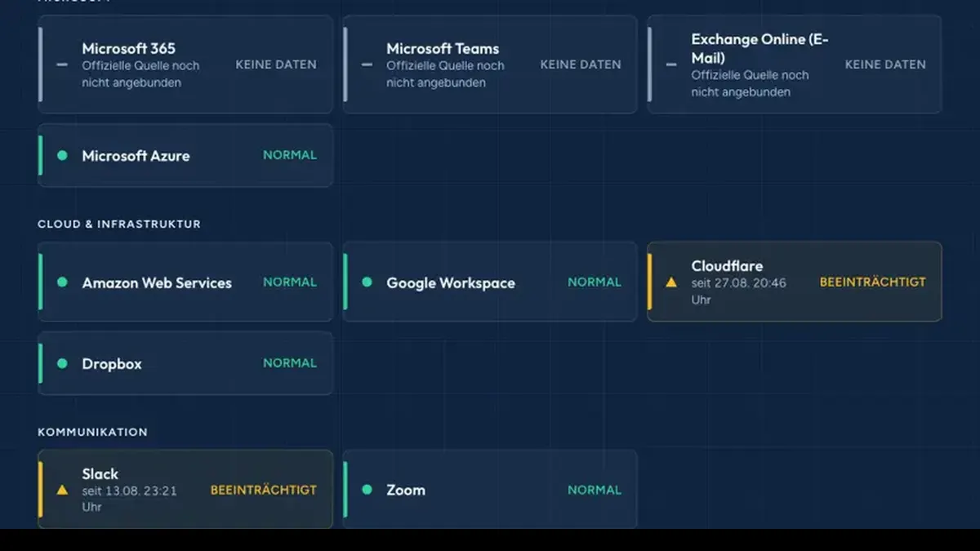Click the Slack warning triangle icon
Viewport: 980px width, 551px height.
pos(62,490)
